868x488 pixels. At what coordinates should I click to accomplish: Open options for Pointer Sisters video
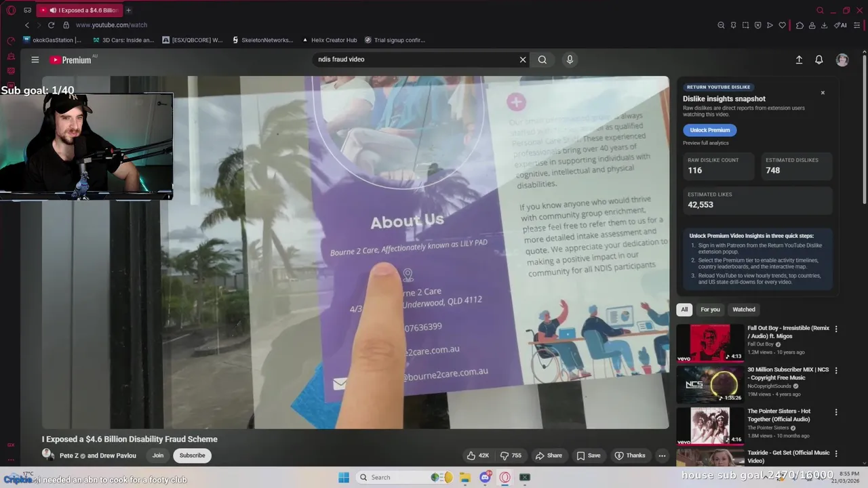click(836, 412)
